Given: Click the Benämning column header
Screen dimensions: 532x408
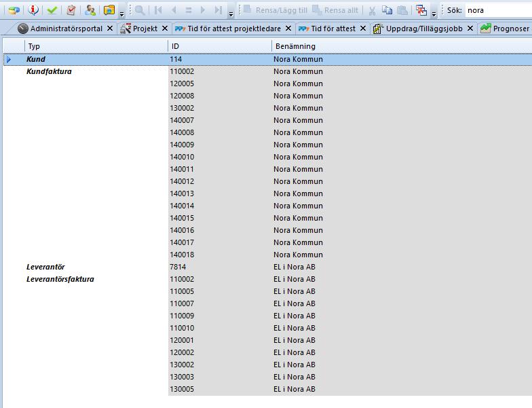Looking at the screenshot, I should [x=402, y=46].
